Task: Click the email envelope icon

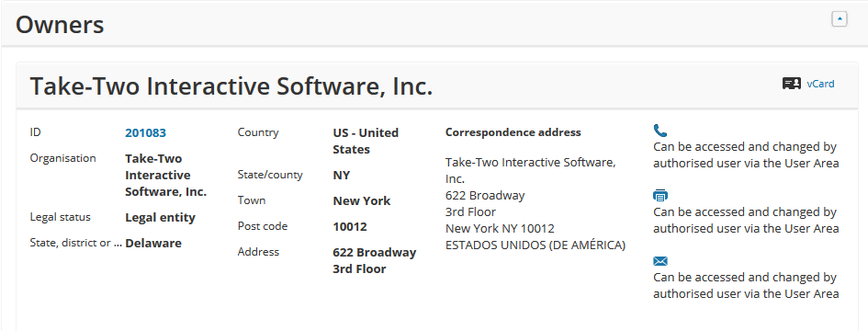Action: tap(660, 261)
